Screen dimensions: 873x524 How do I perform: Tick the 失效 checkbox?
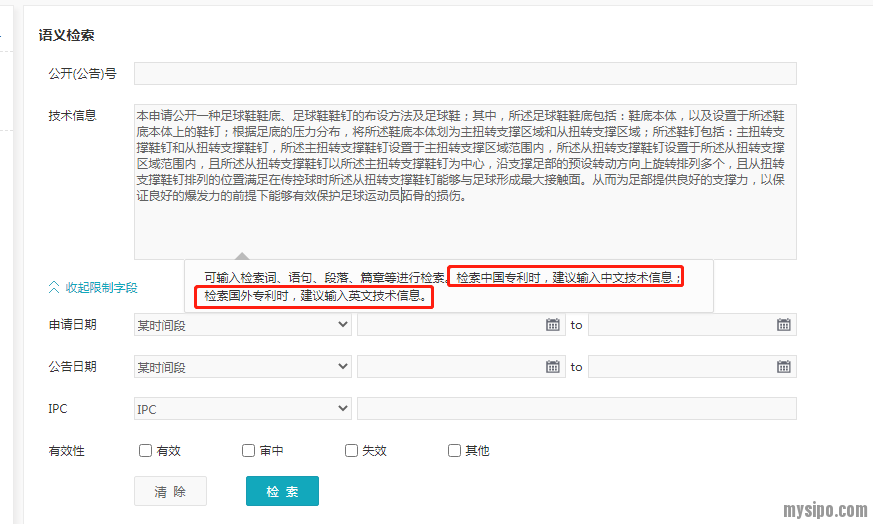coord(352,451)
